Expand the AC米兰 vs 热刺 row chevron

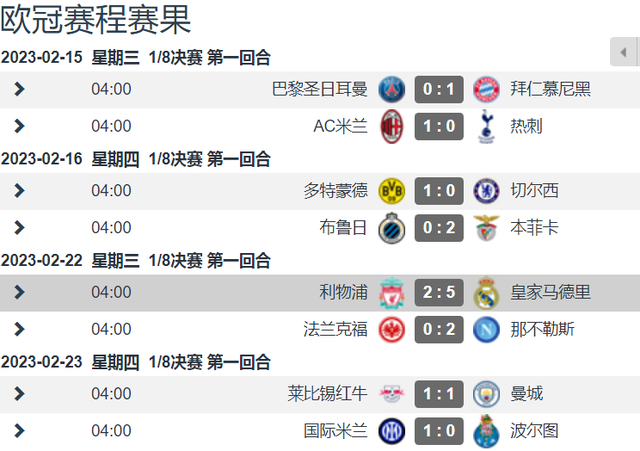coord(19,126)
